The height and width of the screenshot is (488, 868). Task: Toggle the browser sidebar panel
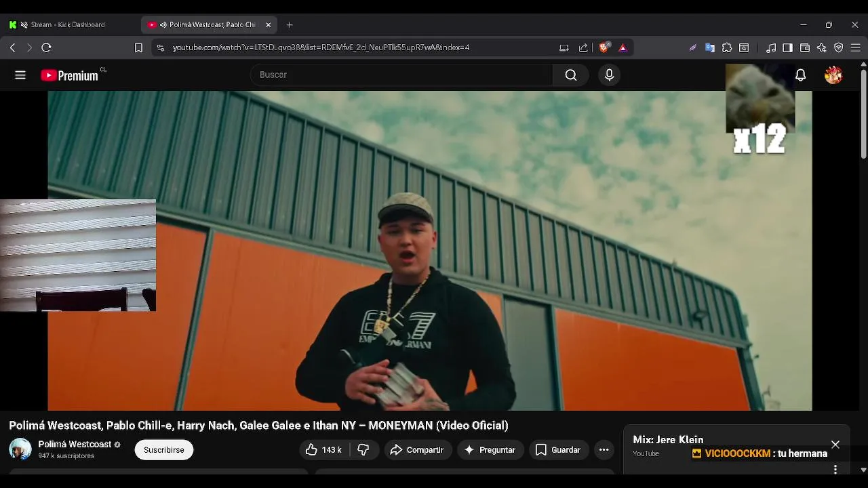(787, 47)
